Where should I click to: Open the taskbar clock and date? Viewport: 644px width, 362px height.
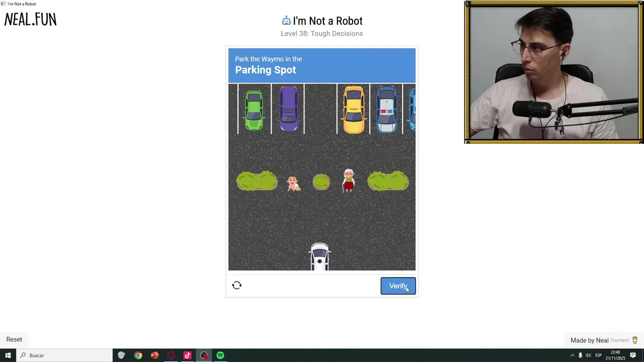coord(615,355)
